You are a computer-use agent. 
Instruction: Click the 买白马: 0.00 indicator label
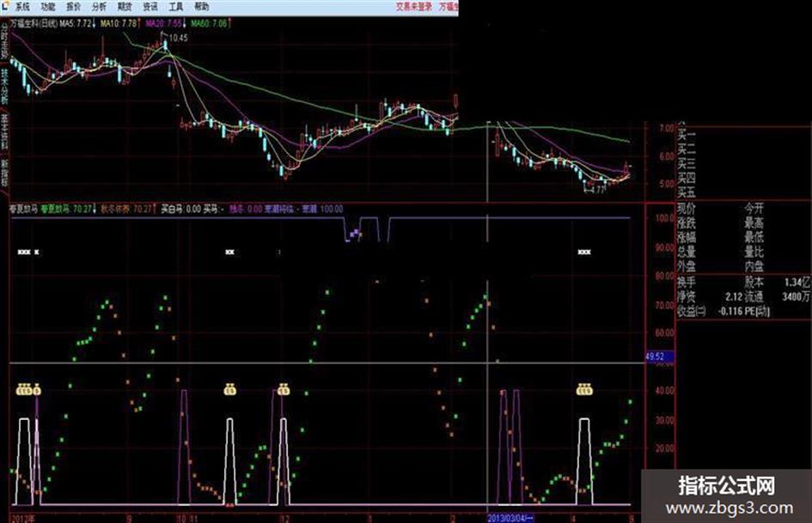tap(180, 210)
